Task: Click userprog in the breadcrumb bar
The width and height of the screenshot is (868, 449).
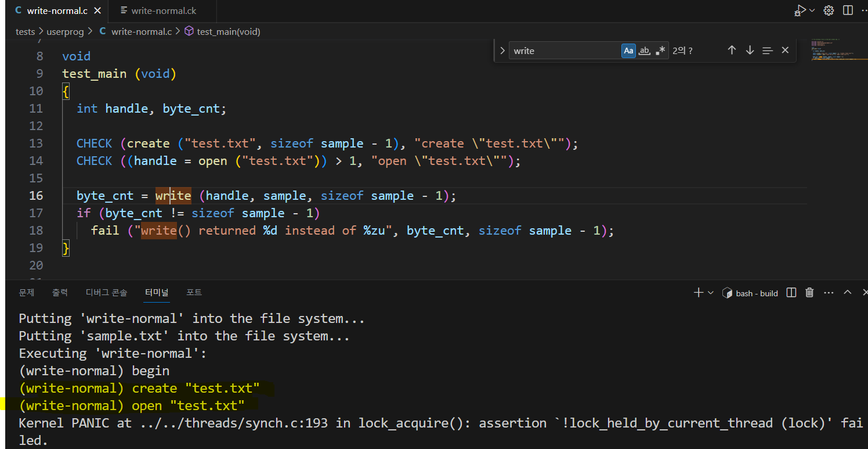Action: (x=65, y=31)
